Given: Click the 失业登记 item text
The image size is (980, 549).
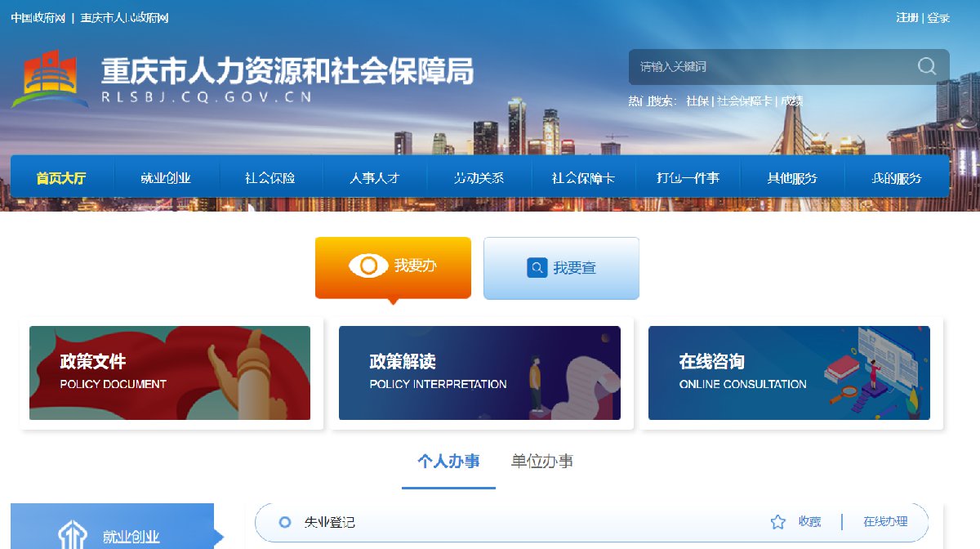Looking at the screenshot, I should [x=329, y=522].
